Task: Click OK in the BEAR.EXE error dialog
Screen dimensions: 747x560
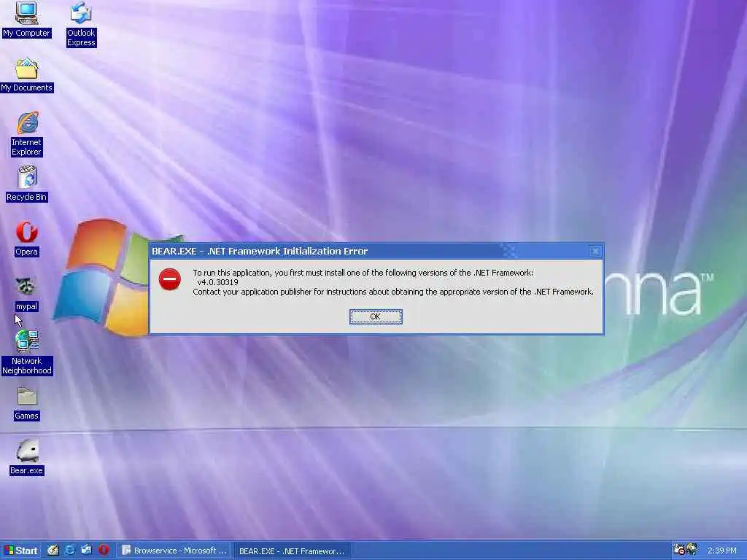Action: [x=376, y=316]
